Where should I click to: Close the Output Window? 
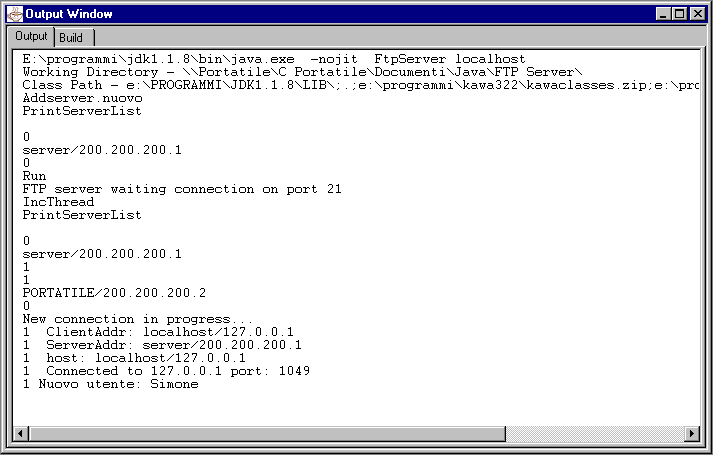(x=697, y=14)
